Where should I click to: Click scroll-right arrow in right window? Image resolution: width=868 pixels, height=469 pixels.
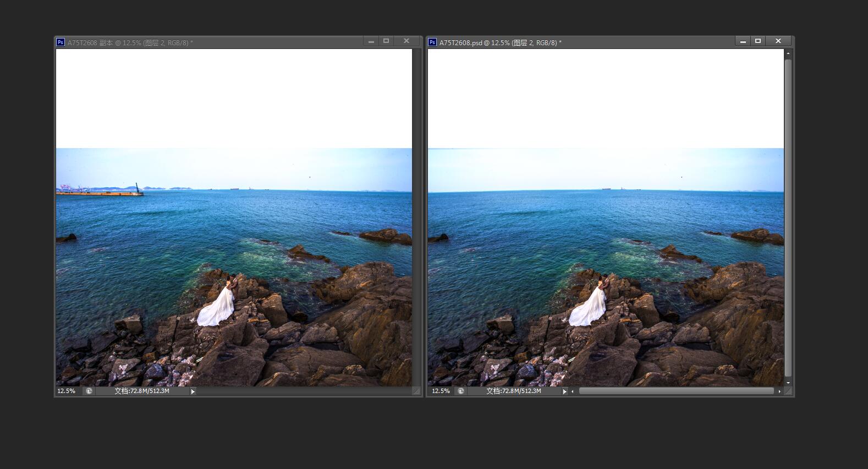[x=779, y=391]
